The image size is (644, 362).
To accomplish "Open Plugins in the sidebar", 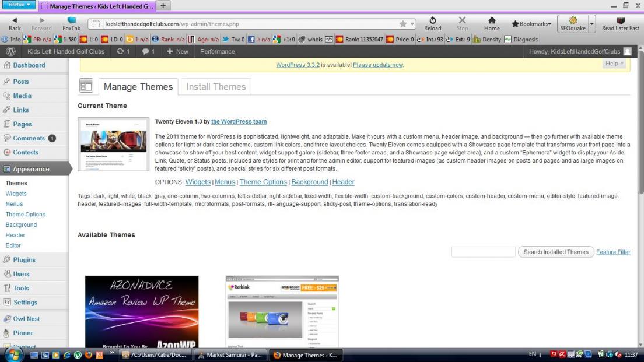I will tap(24, 260).
